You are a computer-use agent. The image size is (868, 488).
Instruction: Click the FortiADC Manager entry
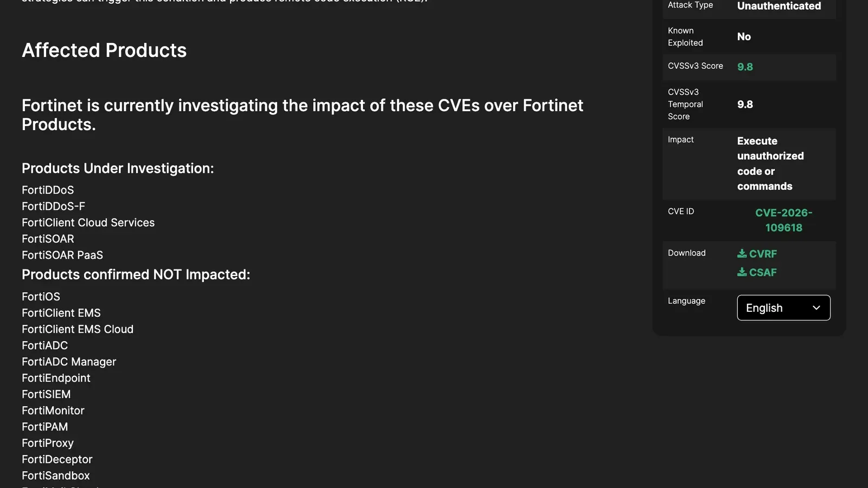(x=69, y=362)
